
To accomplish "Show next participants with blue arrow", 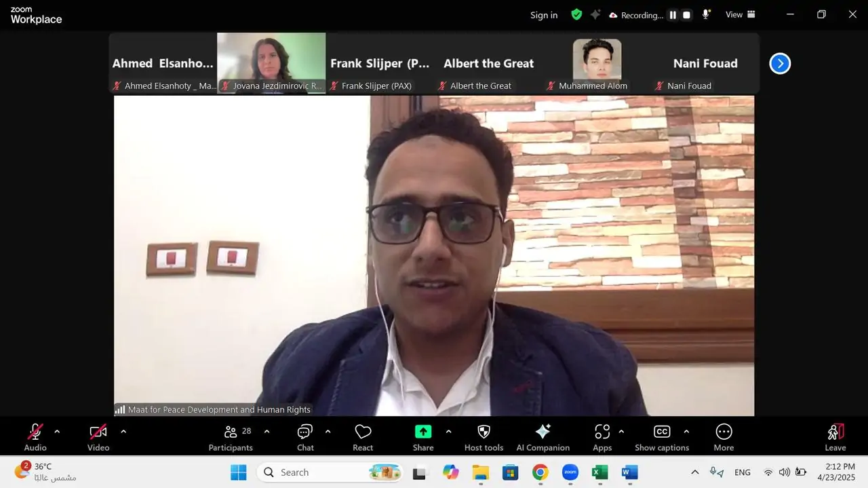I will click(780, 63).
